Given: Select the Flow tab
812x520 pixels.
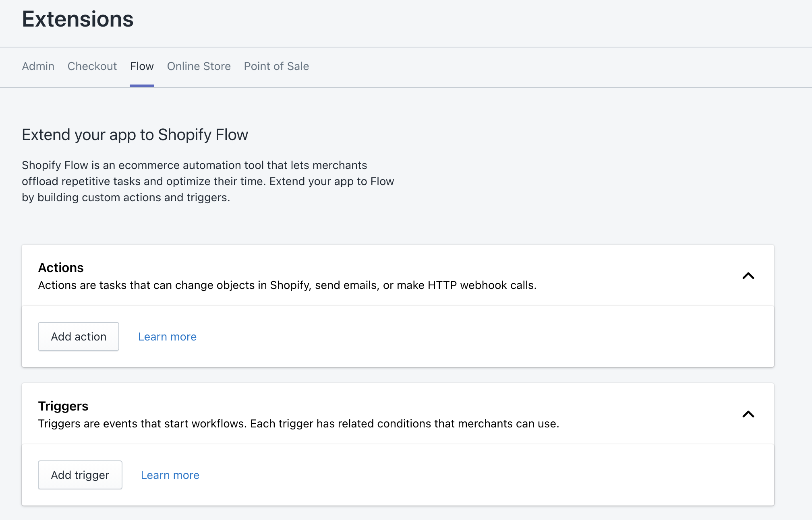Looking at the screenshot, I should (141, 66).
